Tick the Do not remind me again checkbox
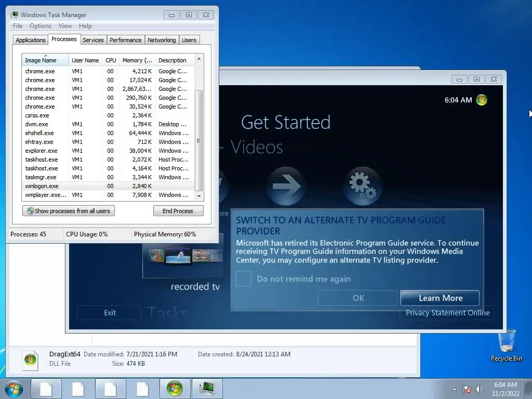Screen dimensions: 532x399 click(x=243, y=279)
